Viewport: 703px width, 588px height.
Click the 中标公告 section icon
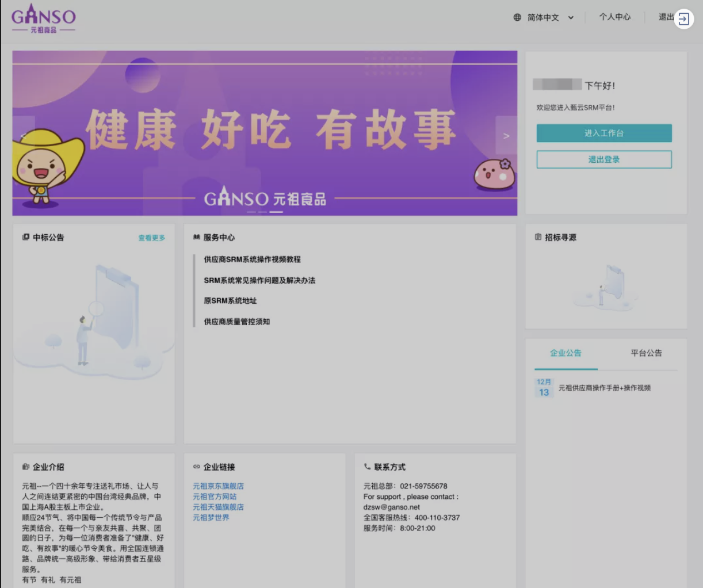click(26, 237)
